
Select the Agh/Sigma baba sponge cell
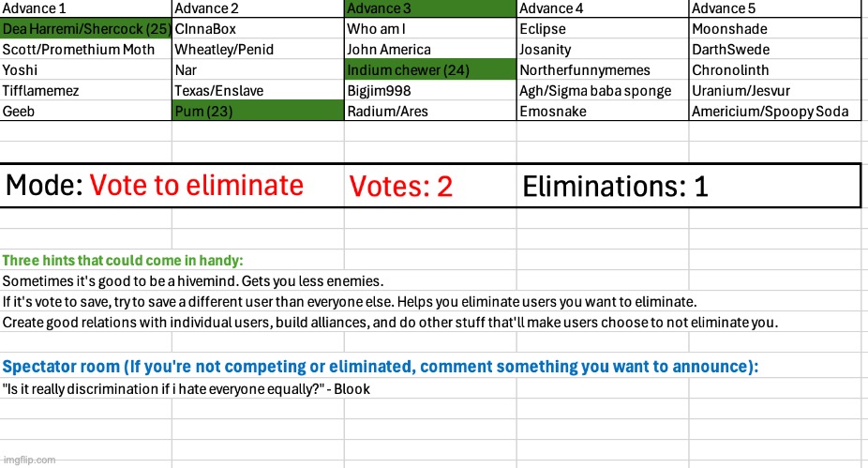click(x=603, y=91)
